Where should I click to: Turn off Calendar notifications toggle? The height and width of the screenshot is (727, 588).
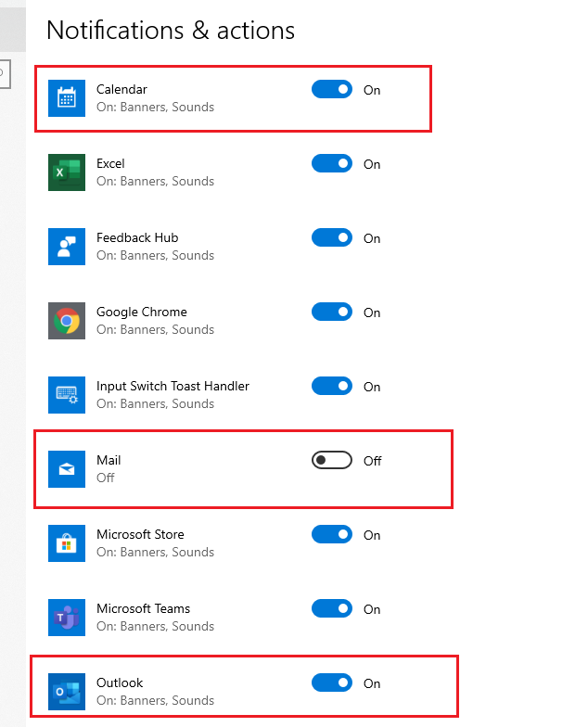(332, 89)
